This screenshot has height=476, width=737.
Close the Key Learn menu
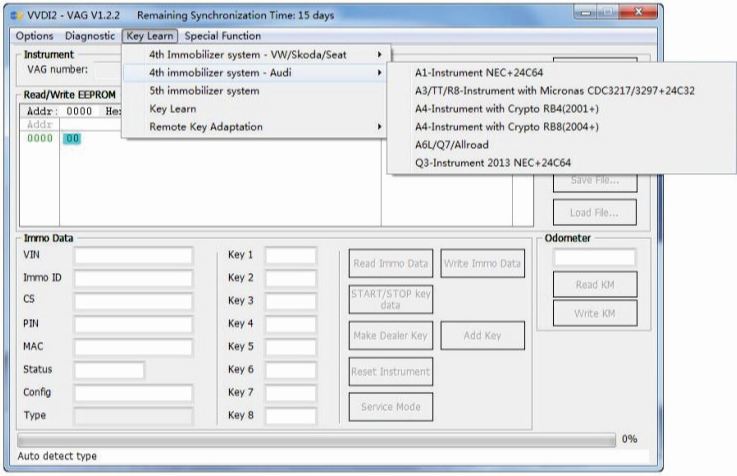(149, 36)
